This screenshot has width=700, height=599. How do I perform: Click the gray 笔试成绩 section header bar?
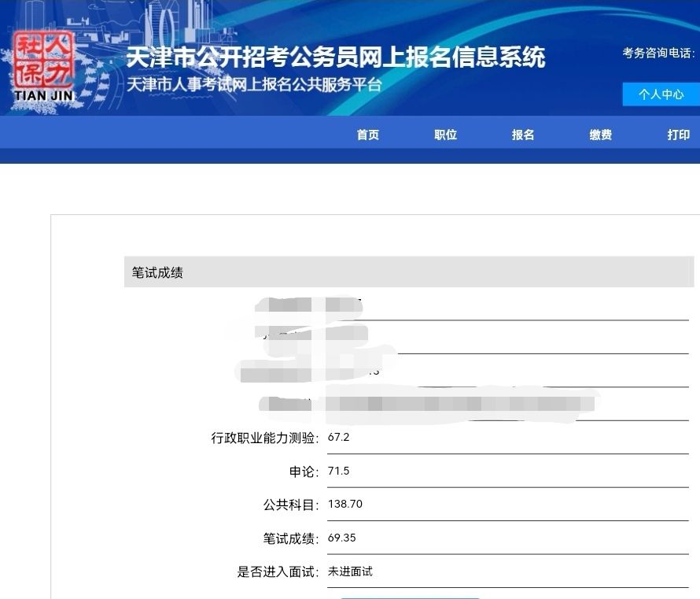coord(408,272)
